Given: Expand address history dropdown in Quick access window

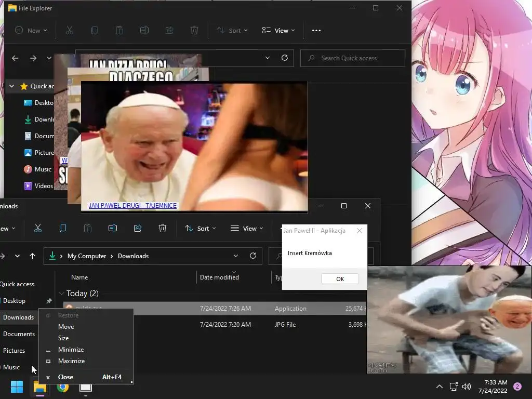Looking at the screenshot, I should coord(268,58).
